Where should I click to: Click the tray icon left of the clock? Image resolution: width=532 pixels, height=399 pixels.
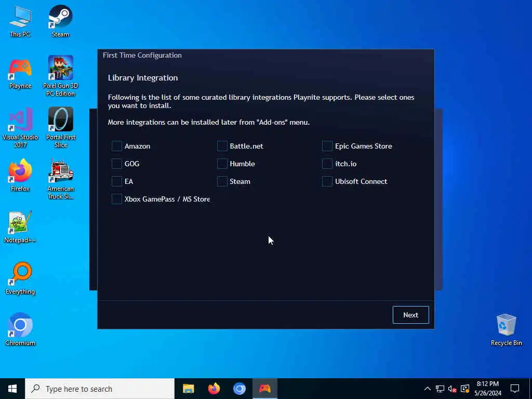click(465, 389)
